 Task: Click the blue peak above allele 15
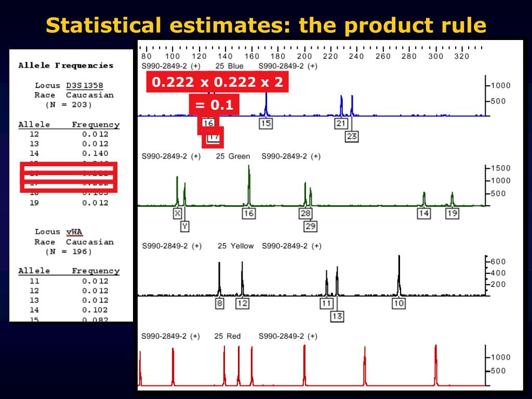pos(267,104)
